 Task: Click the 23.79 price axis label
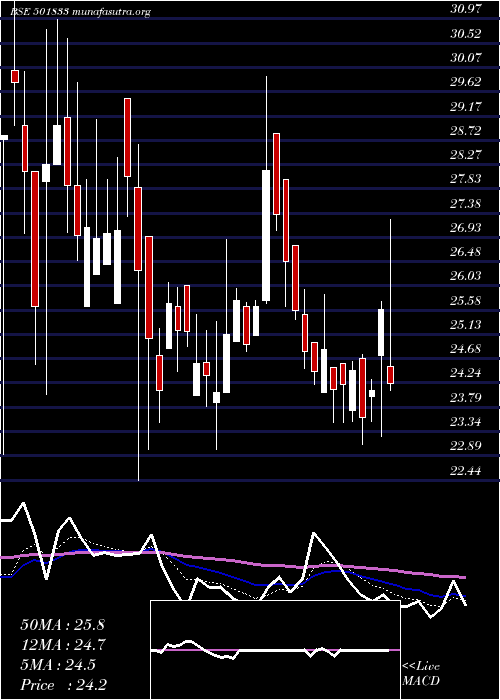(466, 397)
